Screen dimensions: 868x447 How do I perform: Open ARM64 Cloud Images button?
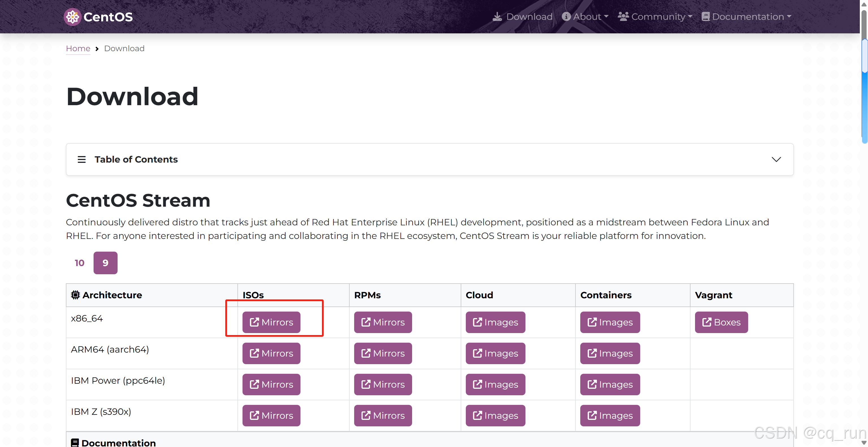tap(495, 353)
